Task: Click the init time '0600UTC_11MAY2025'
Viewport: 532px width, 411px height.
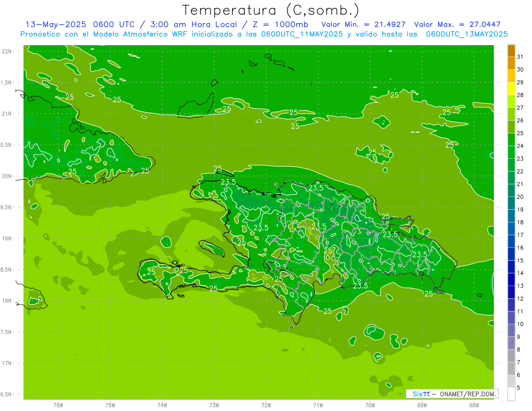Action: 302,34
